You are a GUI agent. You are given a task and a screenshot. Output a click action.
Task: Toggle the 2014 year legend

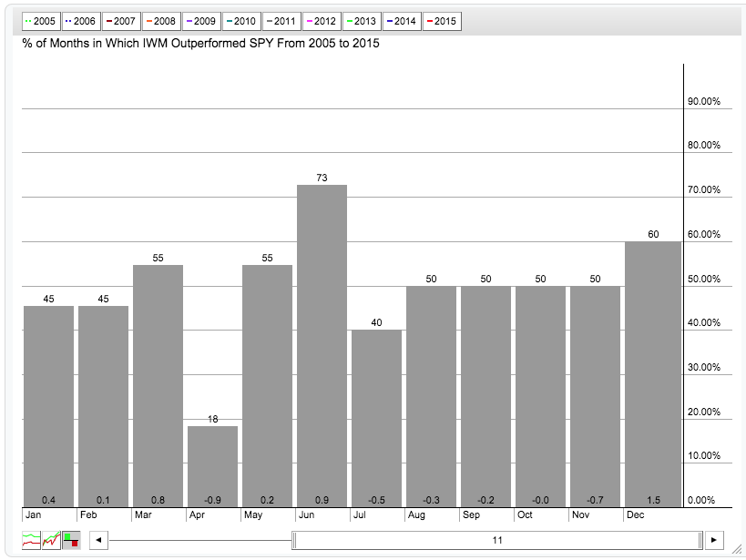pos(402,22)
